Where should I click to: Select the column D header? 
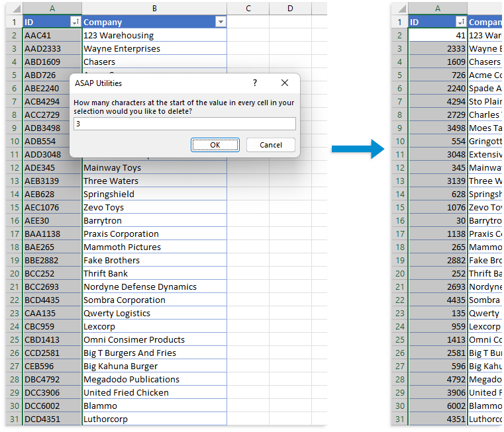tap(290, 8)
